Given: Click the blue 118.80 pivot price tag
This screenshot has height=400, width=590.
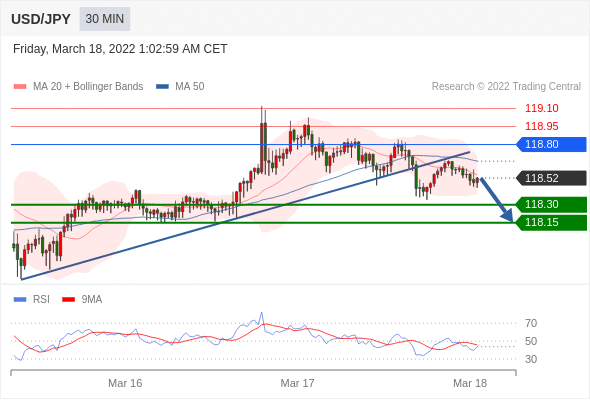Looking at the screenshot, I should (552, 144).
